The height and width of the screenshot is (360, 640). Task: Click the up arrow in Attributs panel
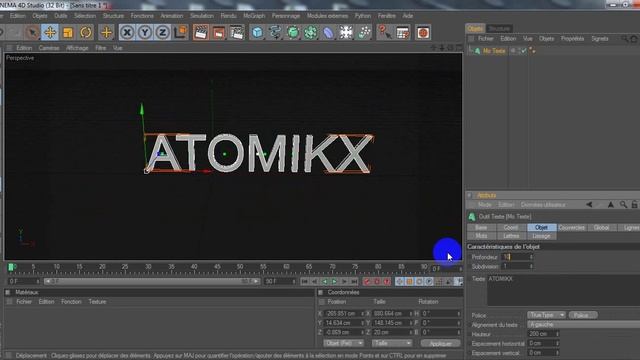(611, 204)
